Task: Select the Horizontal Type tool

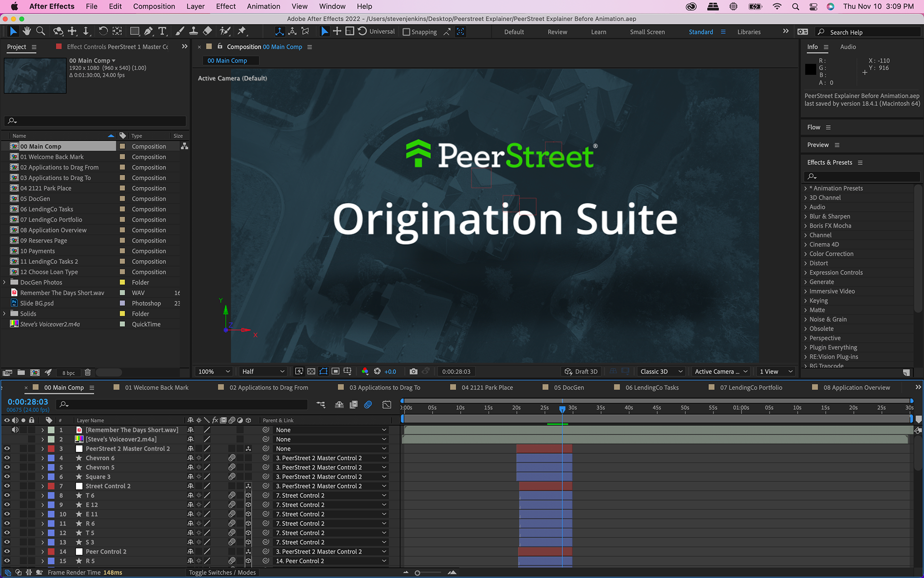Action: coord(163,31)
